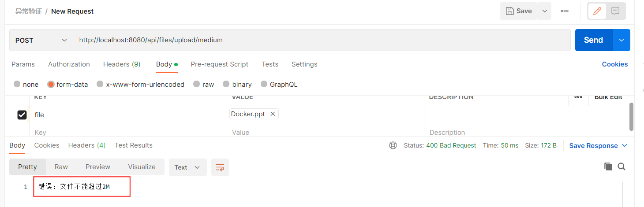Viewport: 644px width, 207px height.
Task: Switch to the Preview view
Action: click(98, 167)
